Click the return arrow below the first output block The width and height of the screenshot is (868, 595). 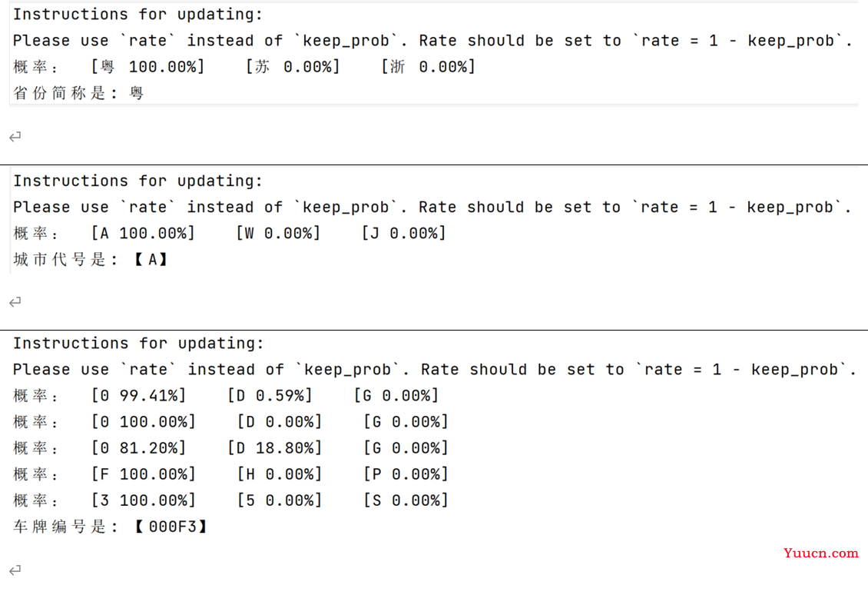click(x=15, y=136)
